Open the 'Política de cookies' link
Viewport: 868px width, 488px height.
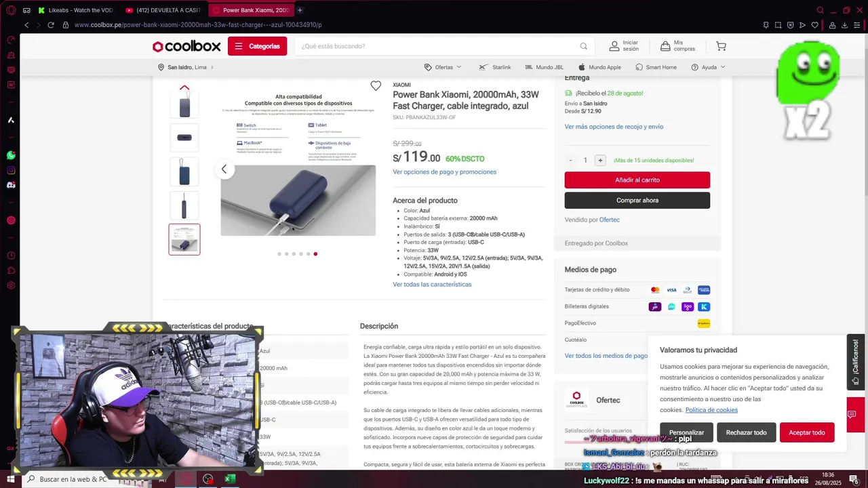coord(711,410)
